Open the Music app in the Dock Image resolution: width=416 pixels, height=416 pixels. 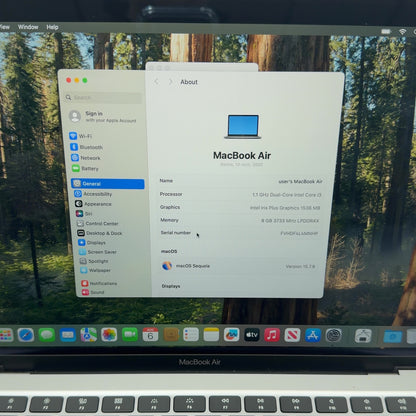(272, 335)
